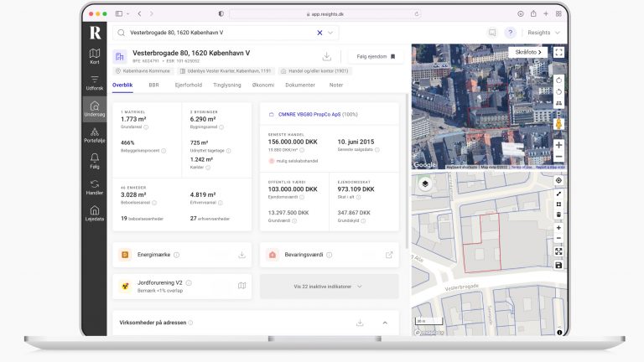Open the Udforsk section in sidebar
Image resolution: width=644 pixels, height=362 pixels.
95,83
